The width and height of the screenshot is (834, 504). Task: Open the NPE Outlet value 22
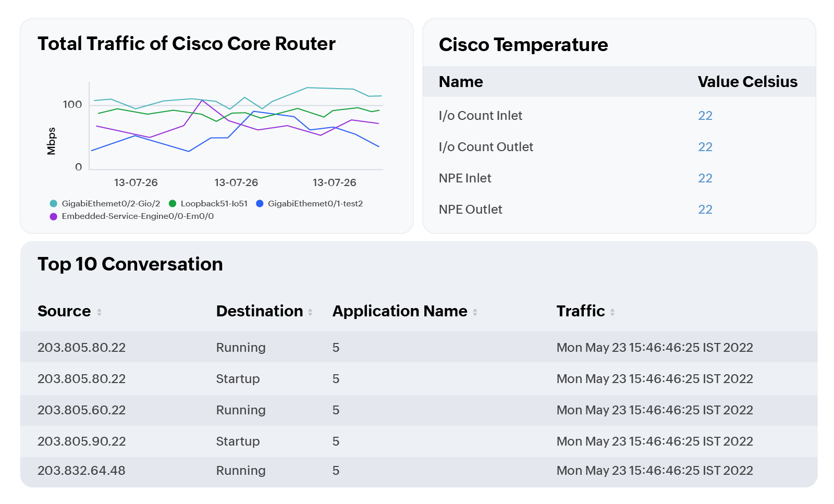coord(705,210)
